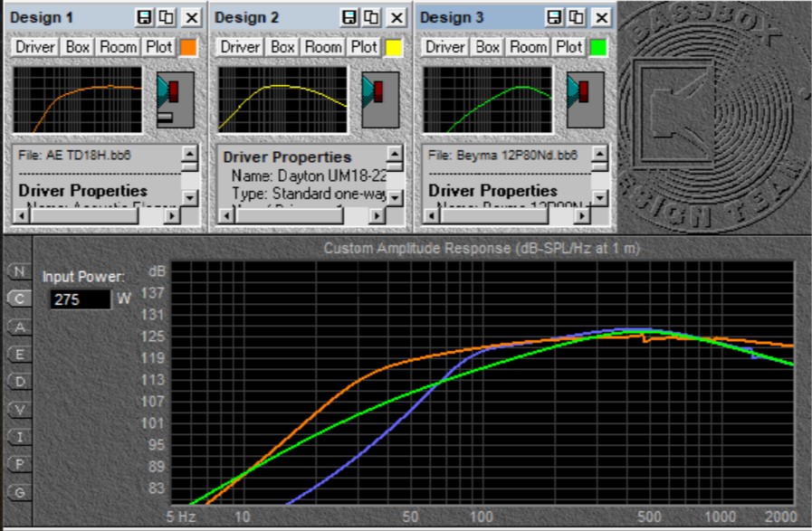Screen dimensions: 812x531
Task: Select the V graph button
Action: coord(20,410)
